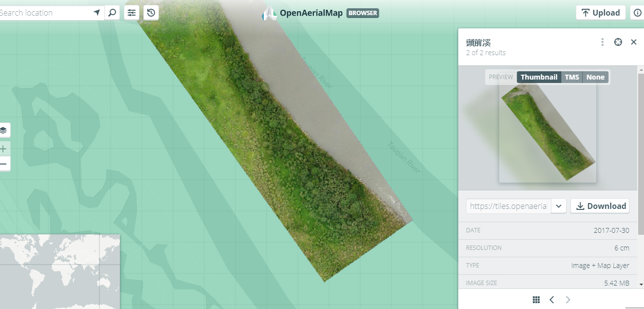Click the 頭前溪 panel title

pos(478,42)
